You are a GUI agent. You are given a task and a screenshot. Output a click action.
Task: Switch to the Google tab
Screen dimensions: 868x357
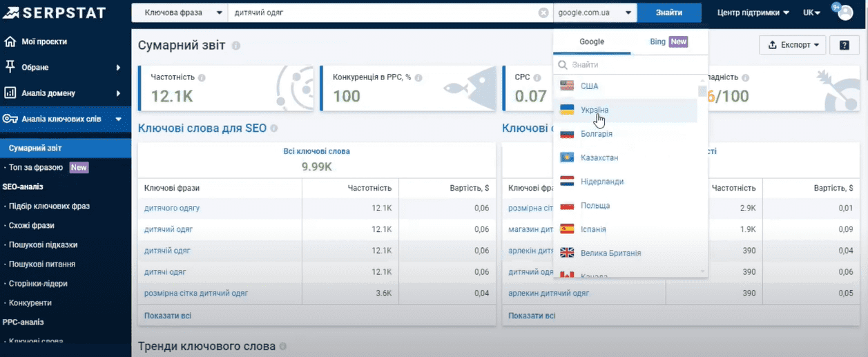pos(592,42)
